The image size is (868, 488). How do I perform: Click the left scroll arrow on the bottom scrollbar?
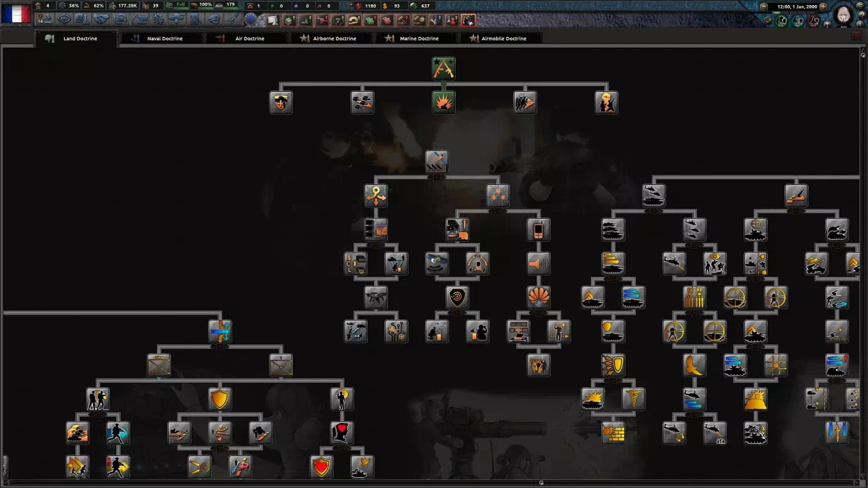click(x=6, y=483)
